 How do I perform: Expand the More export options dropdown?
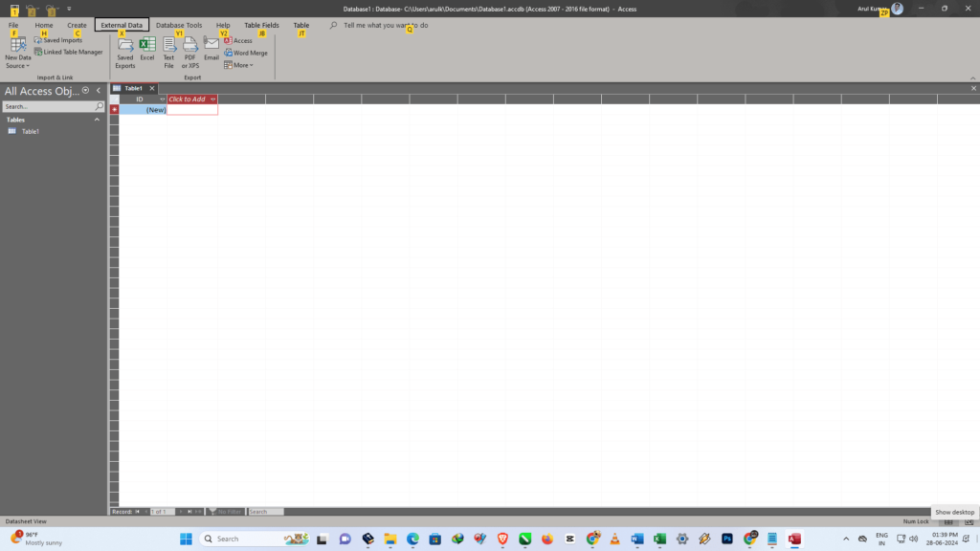click(x=240, y=64)
